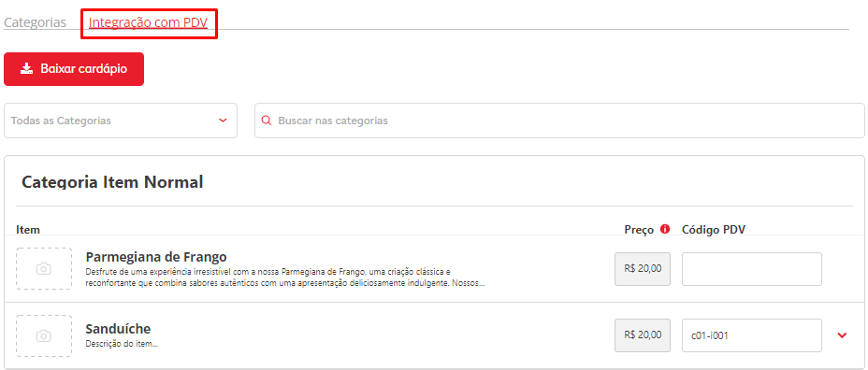868x370 pixels.
Task: Click the Buscar nas categorias search field
Action: [x=559, y=120]
